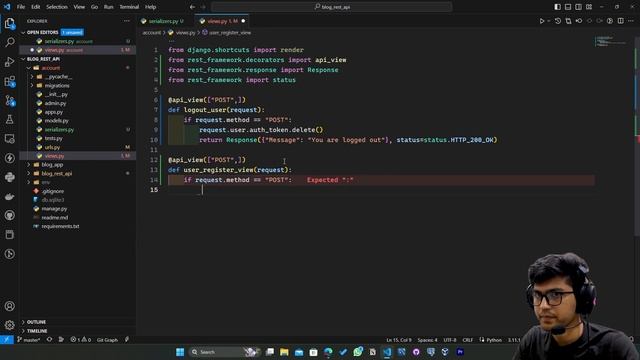Click the master branch in status bar
This screenshot has width=640, height=360.
point(29,340)
